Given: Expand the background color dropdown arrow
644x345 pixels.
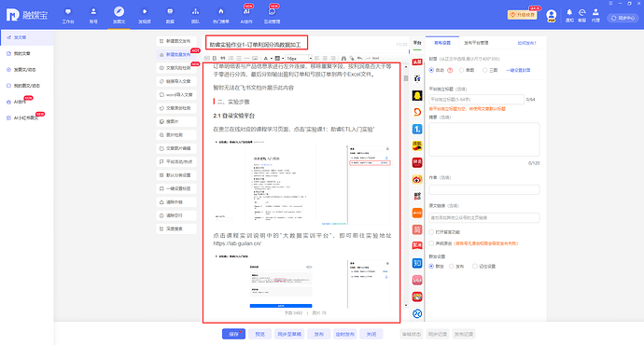Looking at the screenshot, I should [283, 58].
